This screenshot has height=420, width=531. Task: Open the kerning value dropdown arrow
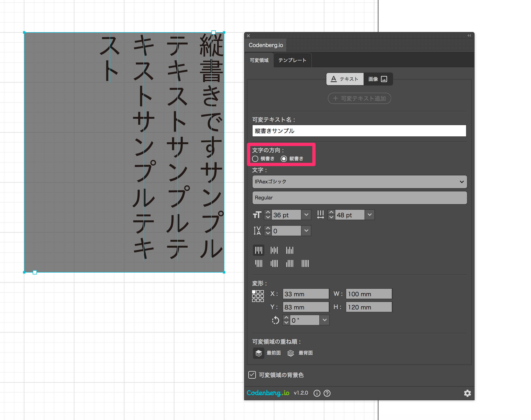pyautogui.click(x=306, y=231)
